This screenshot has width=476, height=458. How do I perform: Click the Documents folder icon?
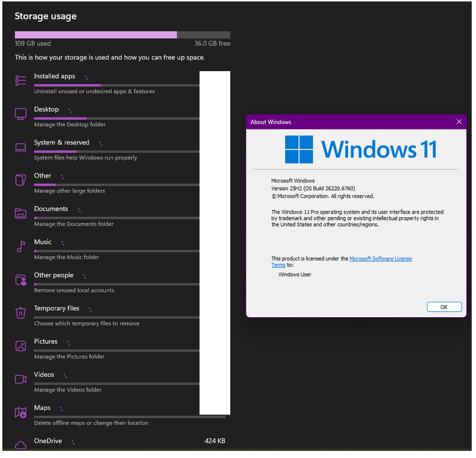21,214
